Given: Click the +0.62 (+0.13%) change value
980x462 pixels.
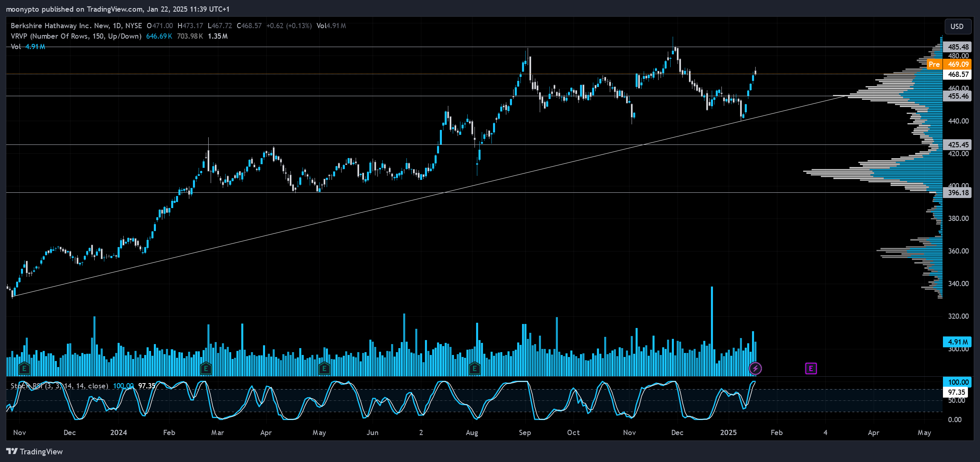Looking at the screenshot, I should [289, 26].
